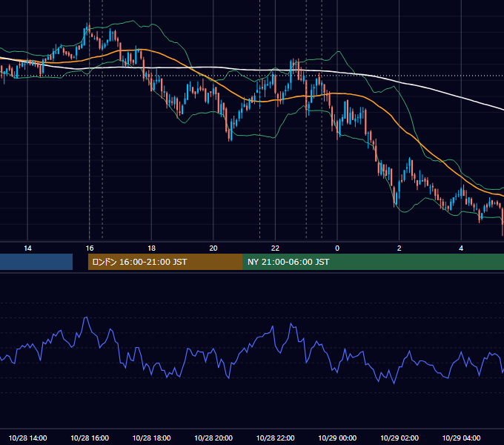Click the ロンドン 16:00-21:00 JST session bar

pyautogui.click(x=165, y=262)
